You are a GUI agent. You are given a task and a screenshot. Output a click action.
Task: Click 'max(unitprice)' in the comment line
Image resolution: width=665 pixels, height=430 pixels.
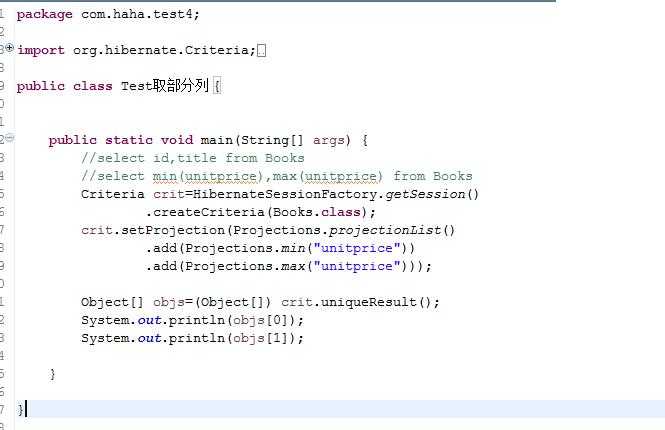tap(327, 176)
